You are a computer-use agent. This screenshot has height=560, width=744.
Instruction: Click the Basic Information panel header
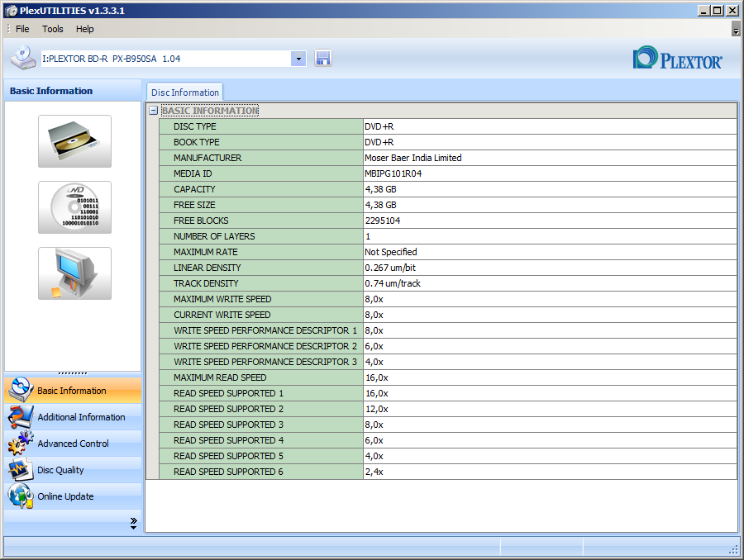pyautogui.click(x=73, y=91)
